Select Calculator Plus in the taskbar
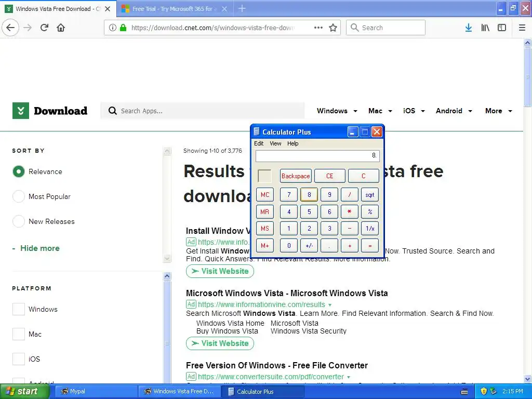532x399 pixels. point(263,391)
